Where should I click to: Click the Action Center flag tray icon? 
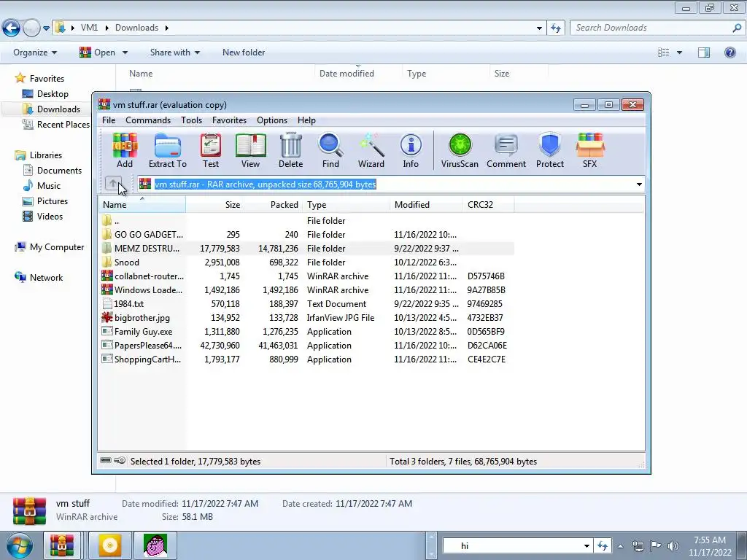pyautogui.click(x=656, y=545)
